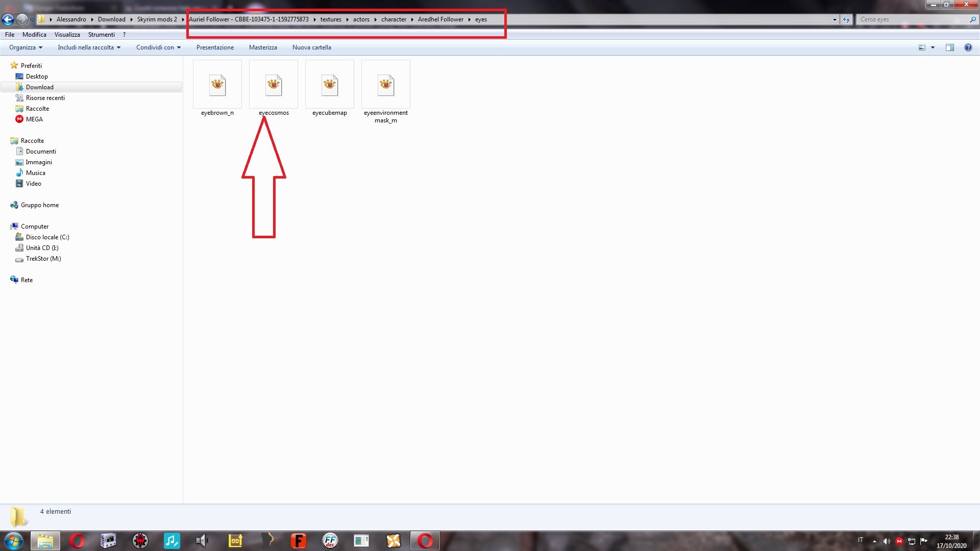The image size is (980, 551).
Task: Launch the first Opera taskbar icon
Action: tap(77, 541)
